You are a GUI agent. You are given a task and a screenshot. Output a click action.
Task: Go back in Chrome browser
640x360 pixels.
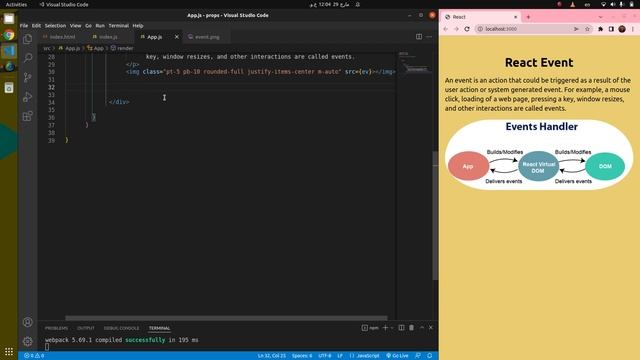[x=446, y=29]
